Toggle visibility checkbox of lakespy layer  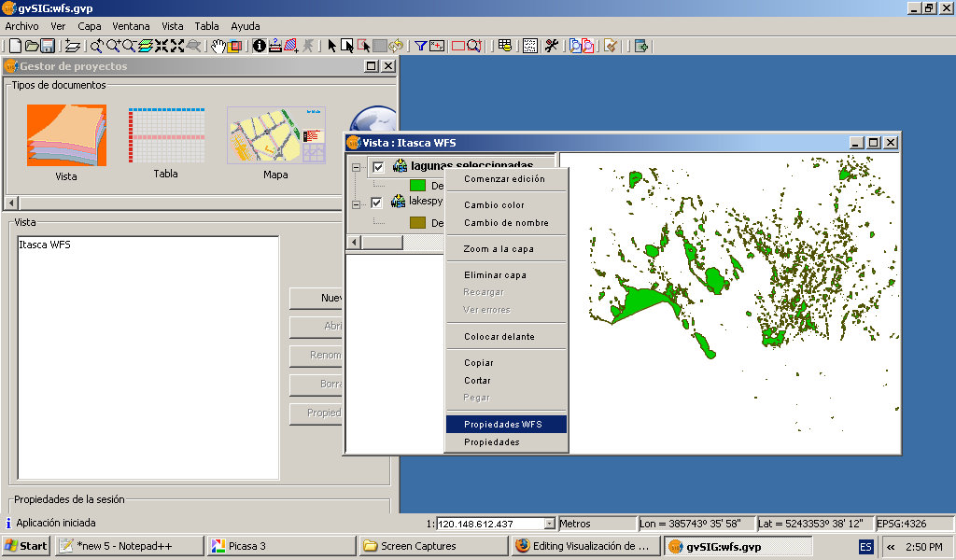click(x=377, y=203)
